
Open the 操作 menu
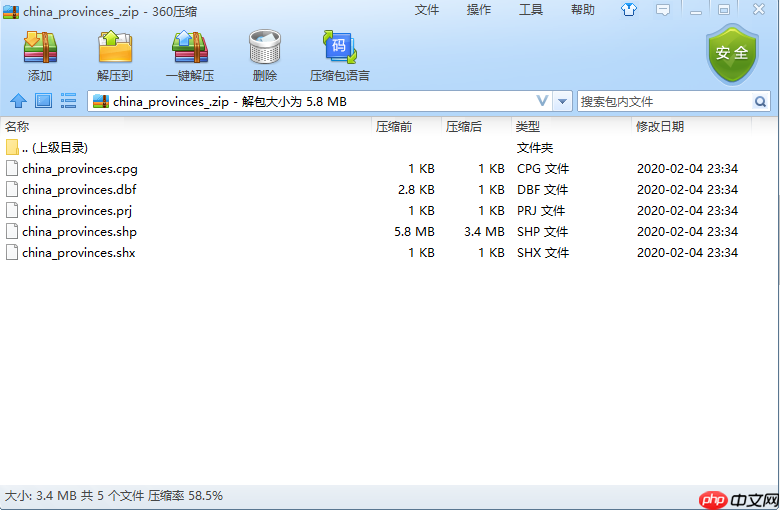[479, 10]
